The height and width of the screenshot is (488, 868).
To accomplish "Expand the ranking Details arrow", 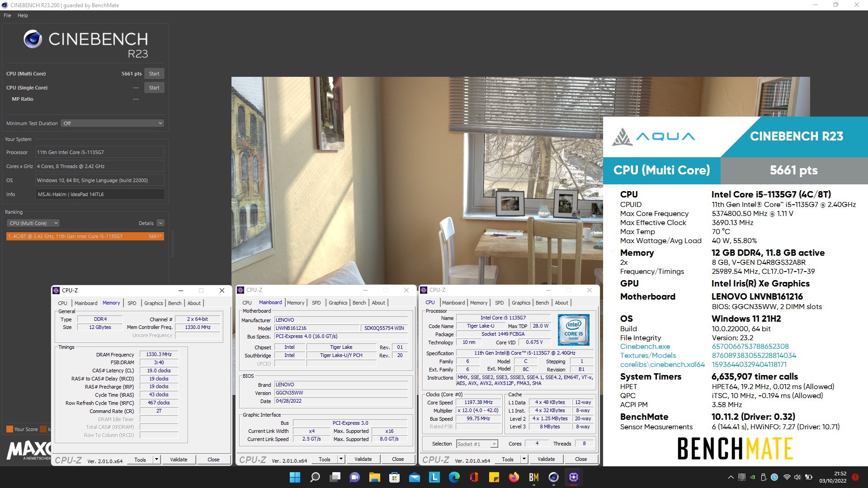I will click(160, 223).
